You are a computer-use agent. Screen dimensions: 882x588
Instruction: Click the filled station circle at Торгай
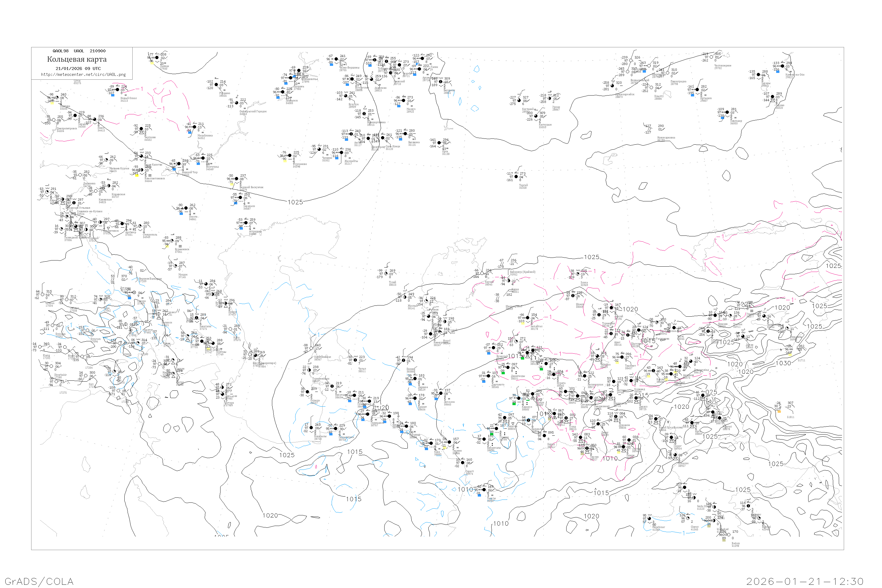(x=516, y=177)
